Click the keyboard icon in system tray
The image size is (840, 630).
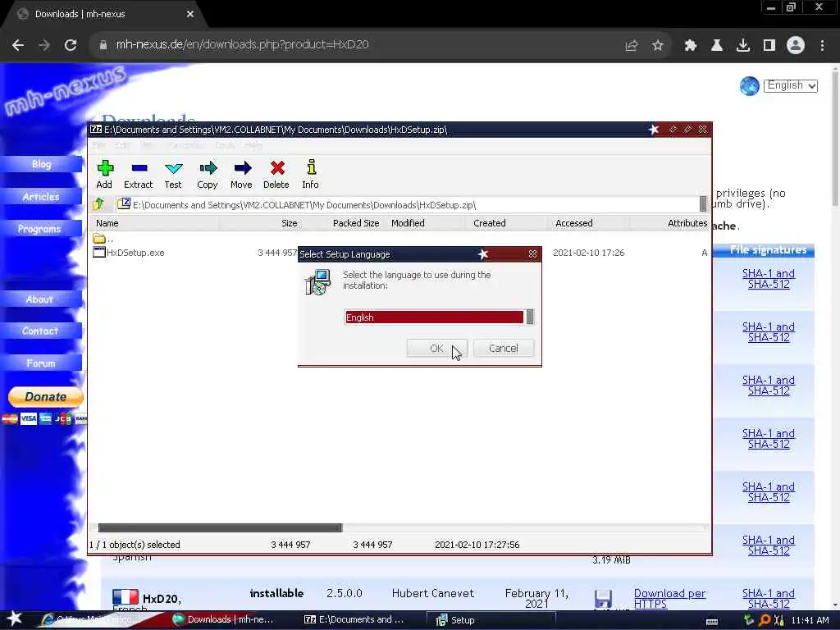[x=712, y=622]
